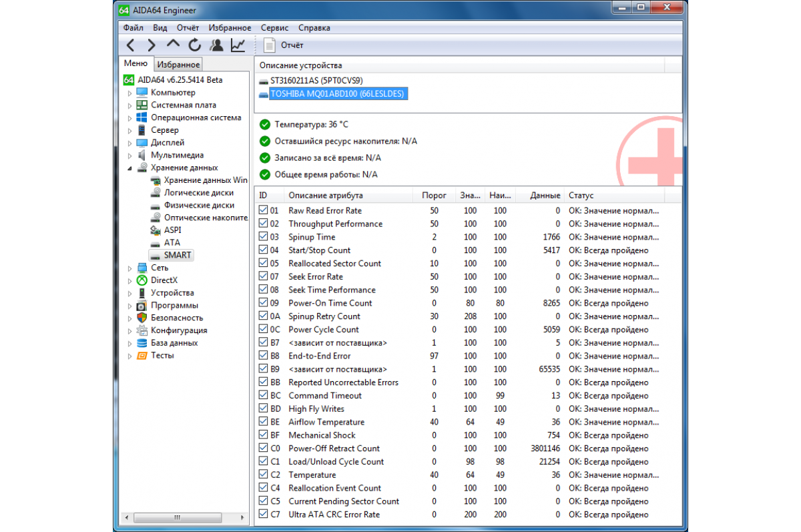Click the Программы software icon in tree
The image size is (801, 532).
[142, 305]
